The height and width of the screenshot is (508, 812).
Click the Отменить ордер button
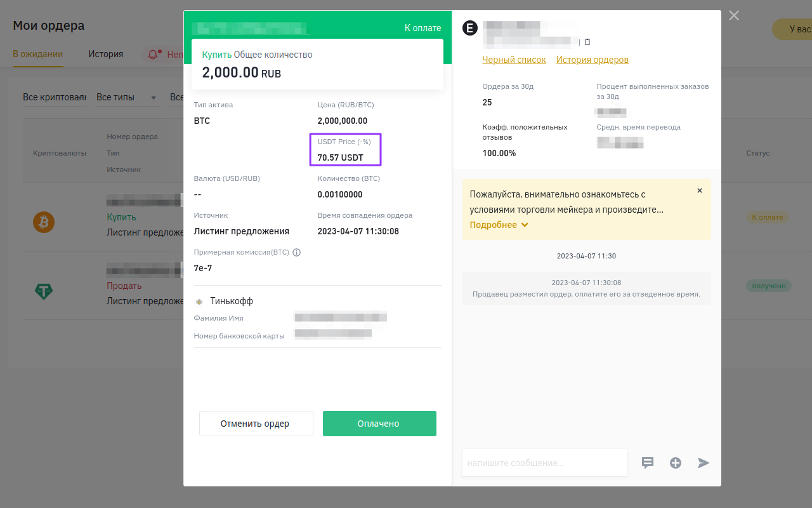[x=256, y=424]
